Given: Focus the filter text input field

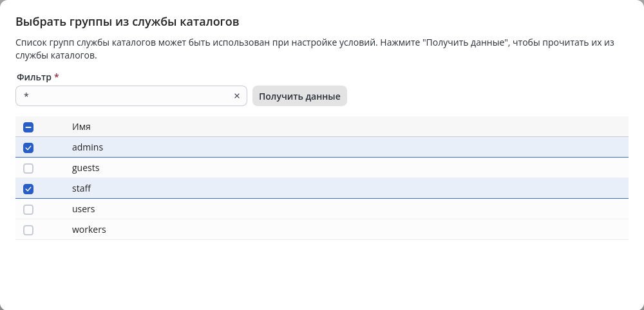Looking at the screenshot, I should coord(126,96).
